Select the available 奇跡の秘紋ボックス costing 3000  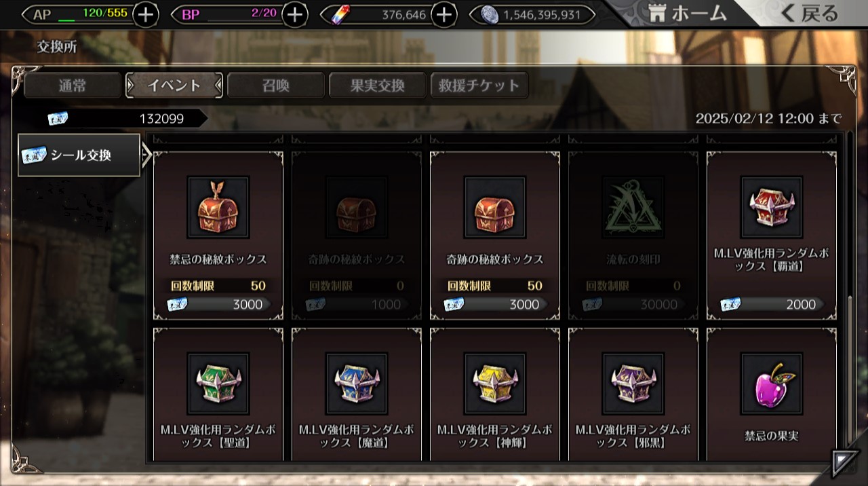pos(495,208)
